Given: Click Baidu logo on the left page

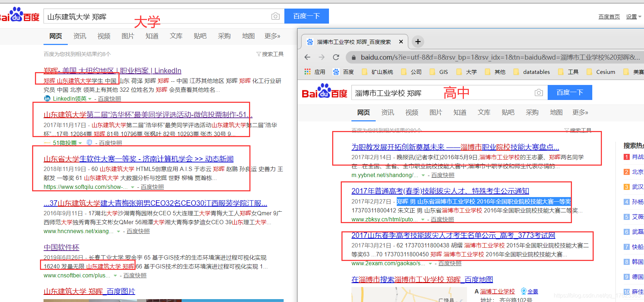Looking at the screenshot, I should click(x=20, y=15).
